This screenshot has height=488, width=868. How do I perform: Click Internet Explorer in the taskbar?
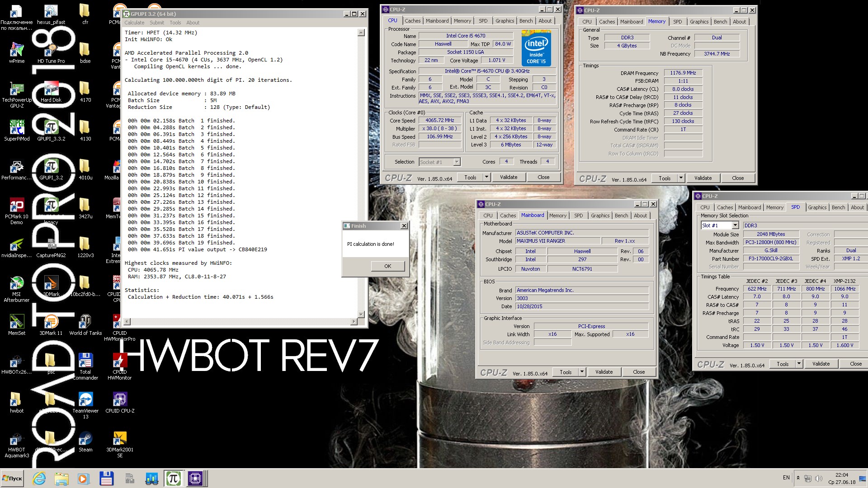click(x=39, y=479)
